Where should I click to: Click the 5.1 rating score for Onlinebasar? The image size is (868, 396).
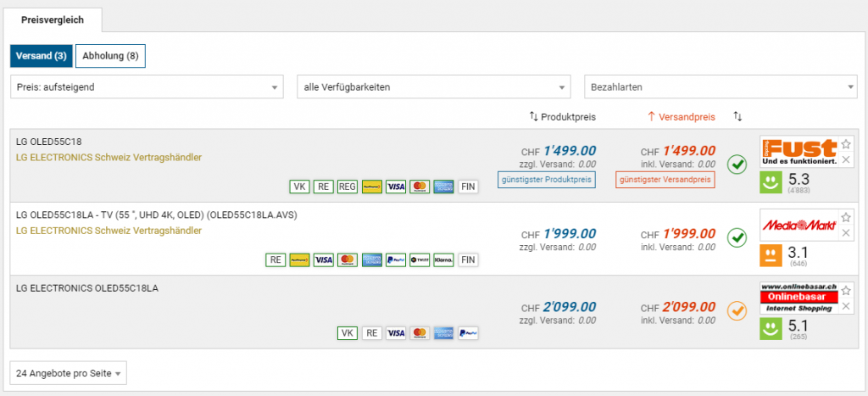[x=798, y=326]
